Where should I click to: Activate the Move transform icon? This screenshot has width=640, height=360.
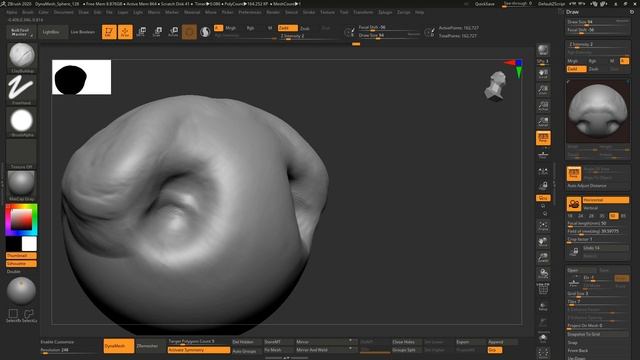click(x=142, y=32)
